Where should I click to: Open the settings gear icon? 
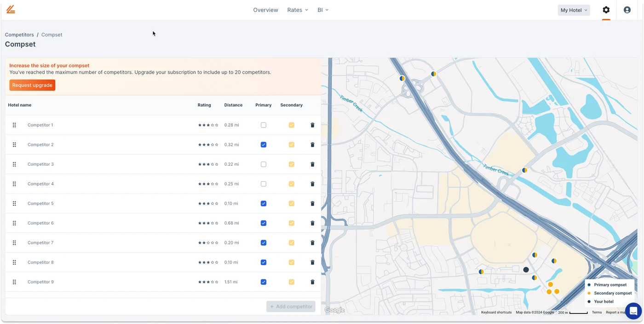tap(606, 10)
